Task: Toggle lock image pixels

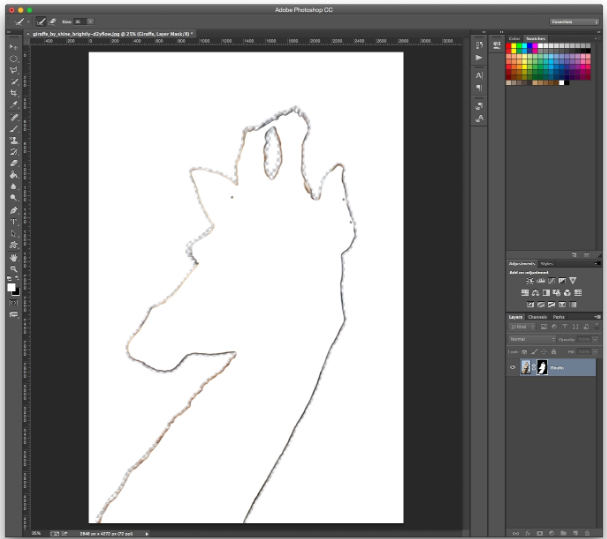Action: pyautogui.click(x=534, y=352)
